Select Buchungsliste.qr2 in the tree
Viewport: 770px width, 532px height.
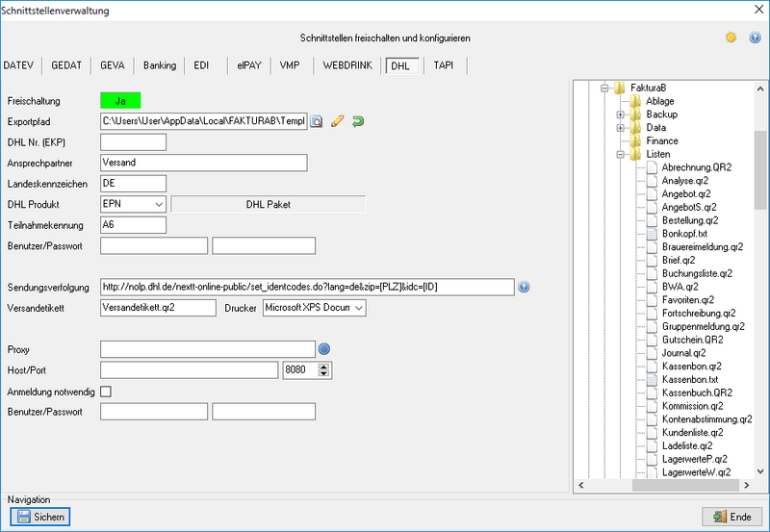[697, 273]
